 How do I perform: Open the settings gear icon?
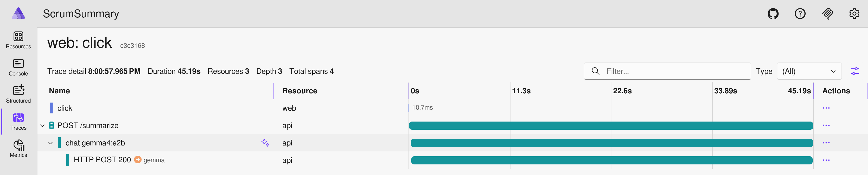tap(854, 14)
